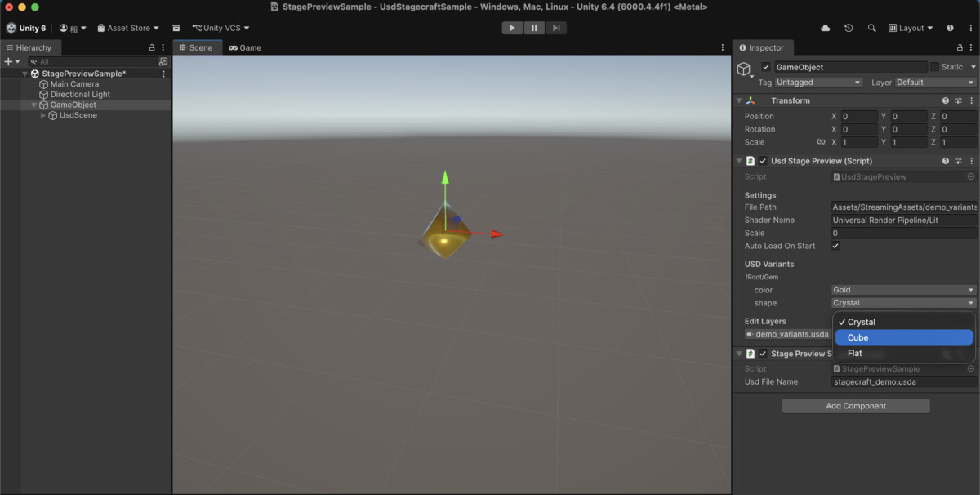
Task: Open the GameObject icon picker cube
Action: (x=745, y=70)
